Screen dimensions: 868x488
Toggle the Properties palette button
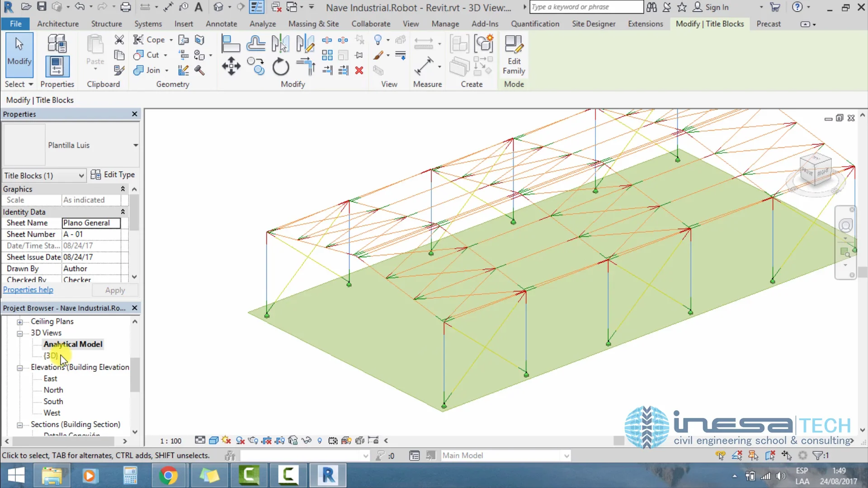point(57,66)
